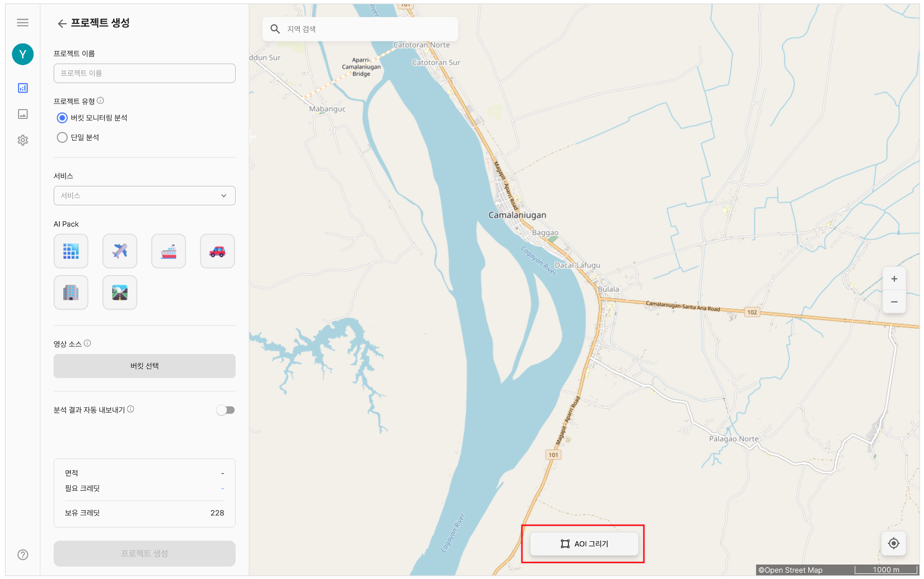The image size is (924, 579).
Task: Open the image gallery sidebar icon
Action: (x=23, y=114)
